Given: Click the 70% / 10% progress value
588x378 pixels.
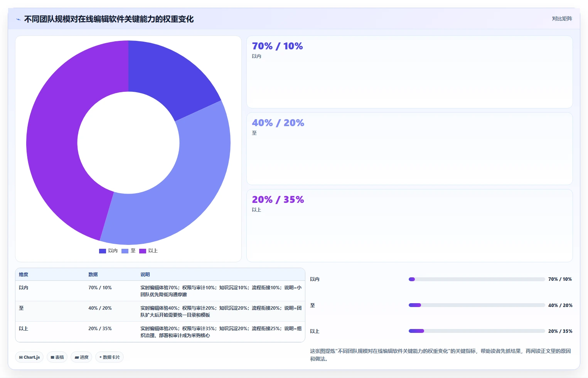Looking at the screenshot, I should 560,279.
